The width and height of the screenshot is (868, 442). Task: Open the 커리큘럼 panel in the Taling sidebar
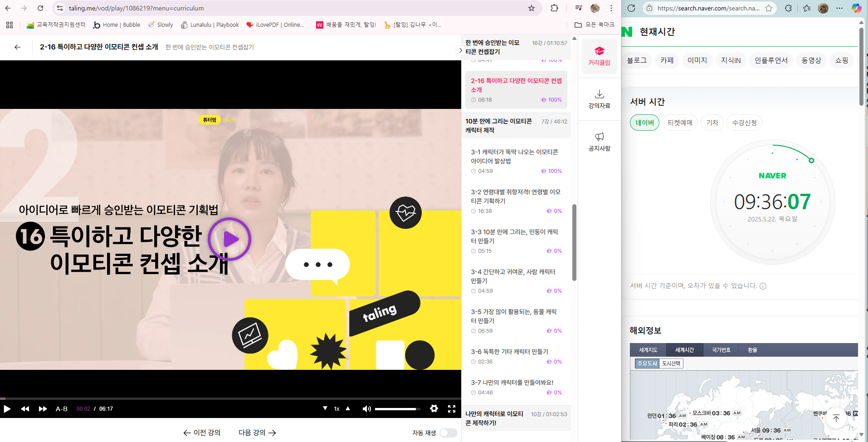pos(600,55)
